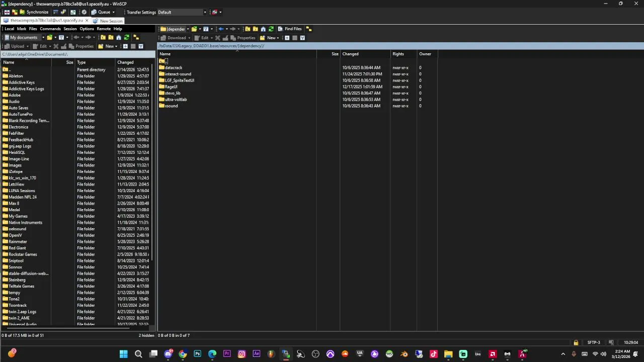This screenshot has height=362, width=644.
Task: Click the status bar padlock encryption icon
Action: (576, 342)
